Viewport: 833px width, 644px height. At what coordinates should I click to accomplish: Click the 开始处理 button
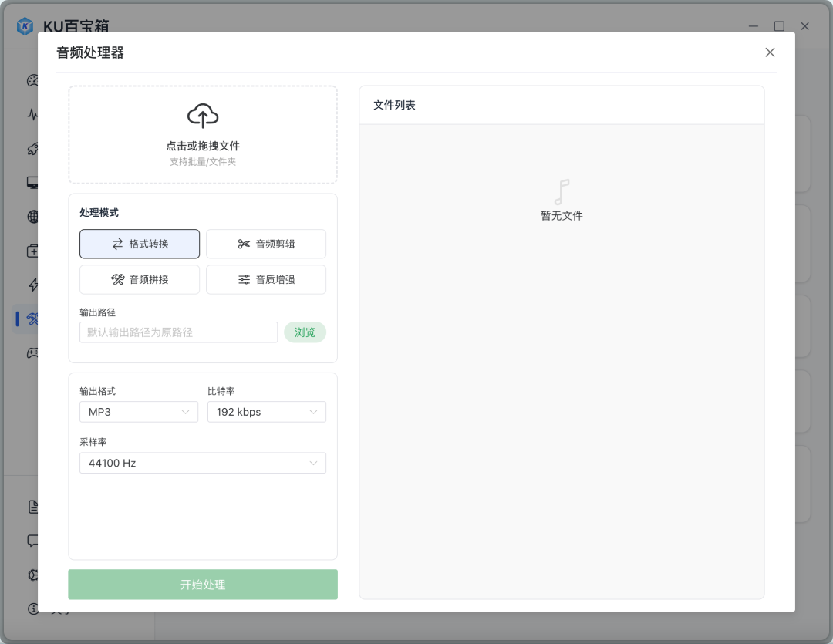203,585
